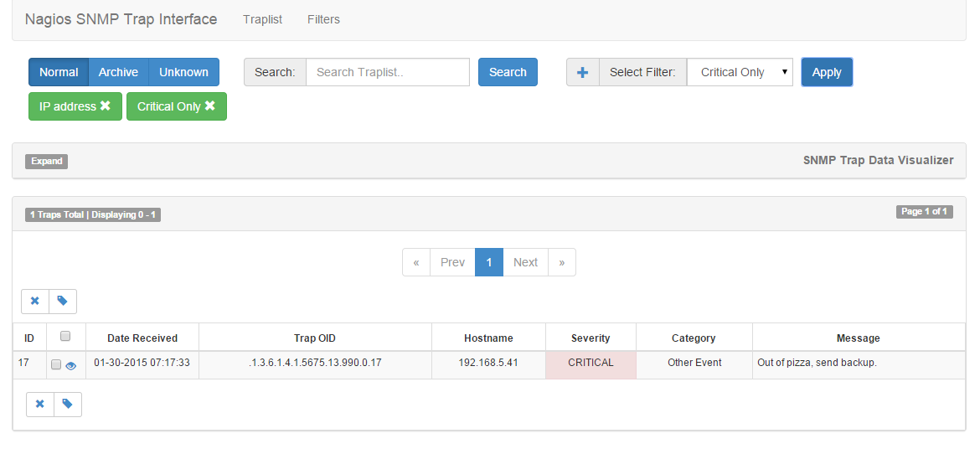Click the bottom tag icon below table

coord(68,405)
